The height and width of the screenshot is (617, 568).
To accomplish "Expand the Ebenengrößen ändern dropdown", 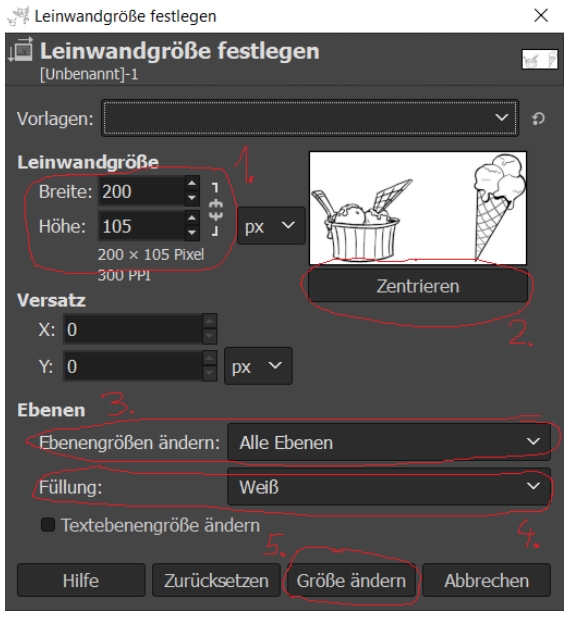I will [389, 442].
